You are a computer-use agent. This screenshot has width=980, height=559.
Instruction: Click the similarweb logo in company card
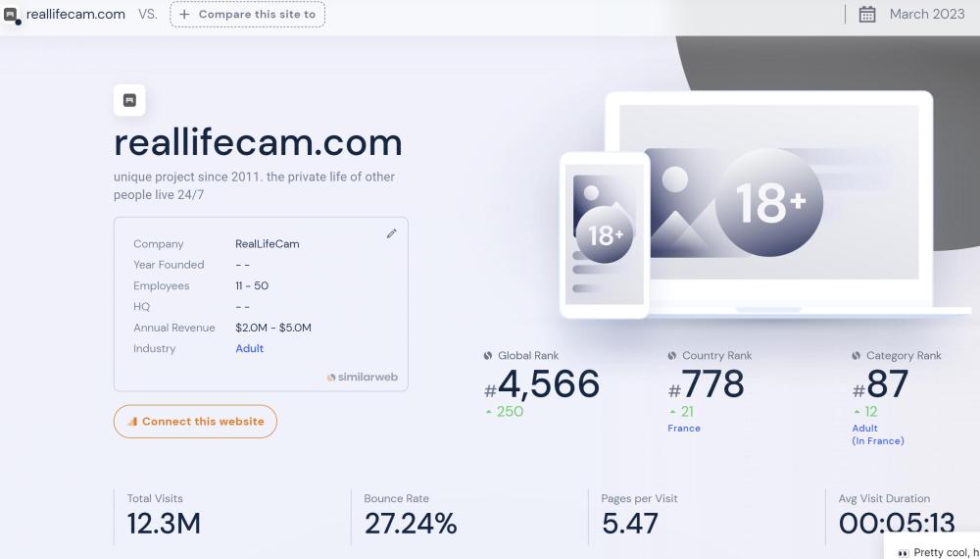click(362, 377)
